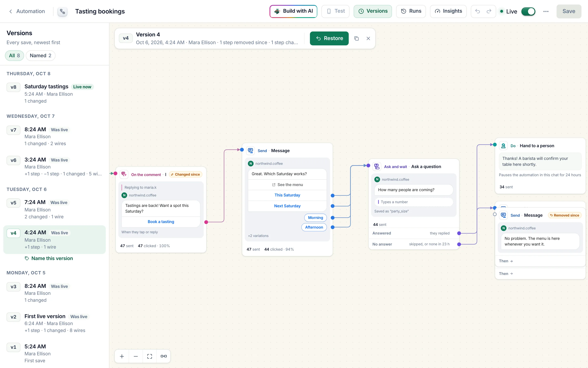588x368 pixels.
Task: Select v8 Saturday tastings version
Action: point(55,94)
